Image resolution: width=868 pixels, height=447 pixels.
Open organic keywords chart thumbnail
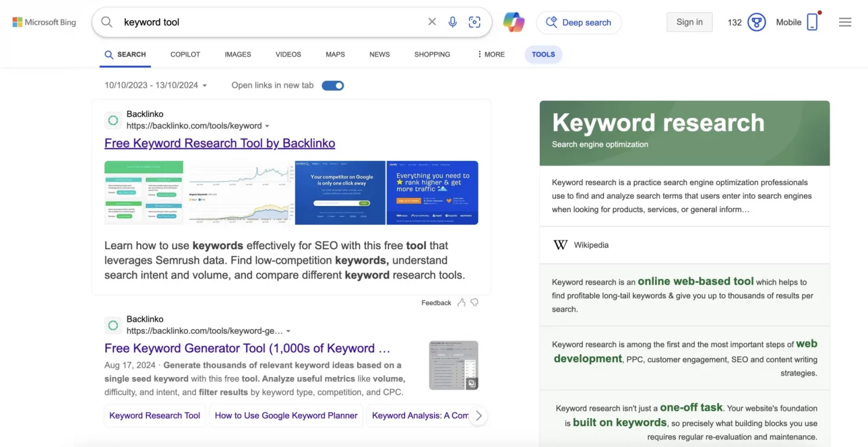240,193
